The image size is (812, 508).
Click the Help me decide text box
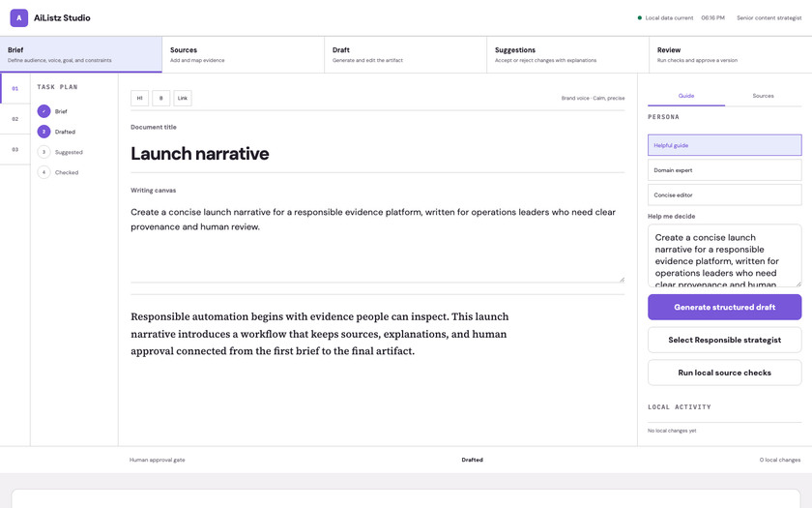pos(724,255)
